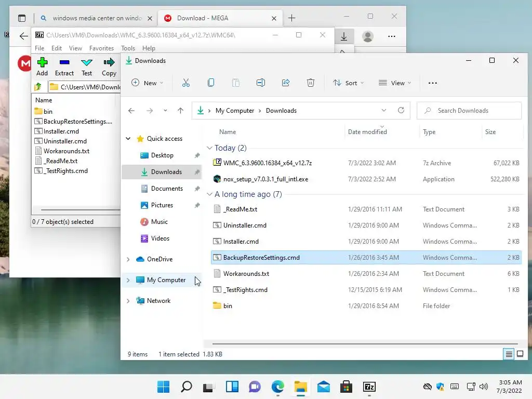Collapse the A long time ago group
The height and width of the screenshot is (399, 532).
tap(210, 194)
